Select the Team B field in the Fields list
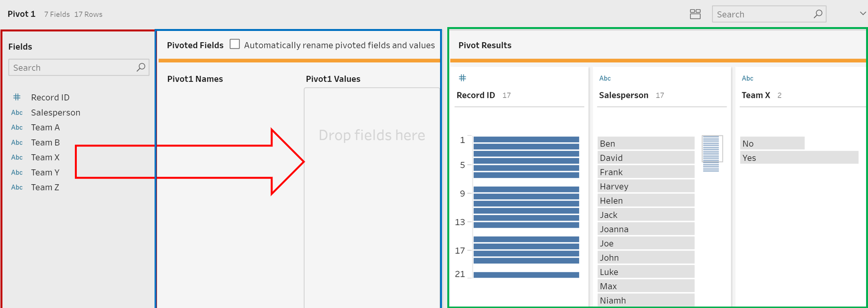Viewport: 868px width, 308px height. click(x=45, y=142)
